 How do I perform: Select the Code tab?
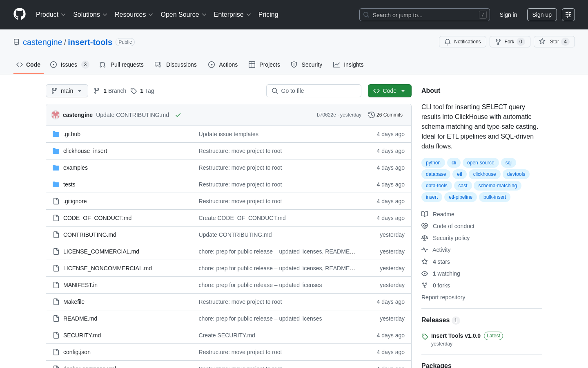29,65
